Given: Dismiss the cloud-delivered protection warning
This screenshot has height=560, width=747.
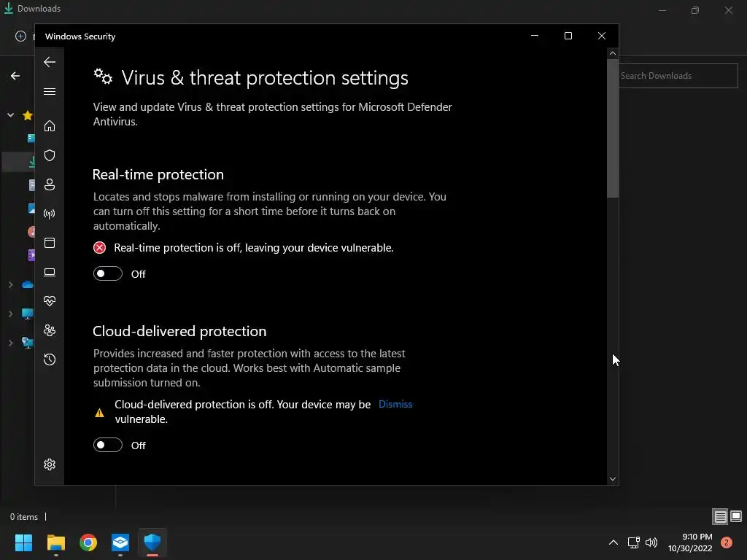Looking at the screenshot, I should 395,404.
